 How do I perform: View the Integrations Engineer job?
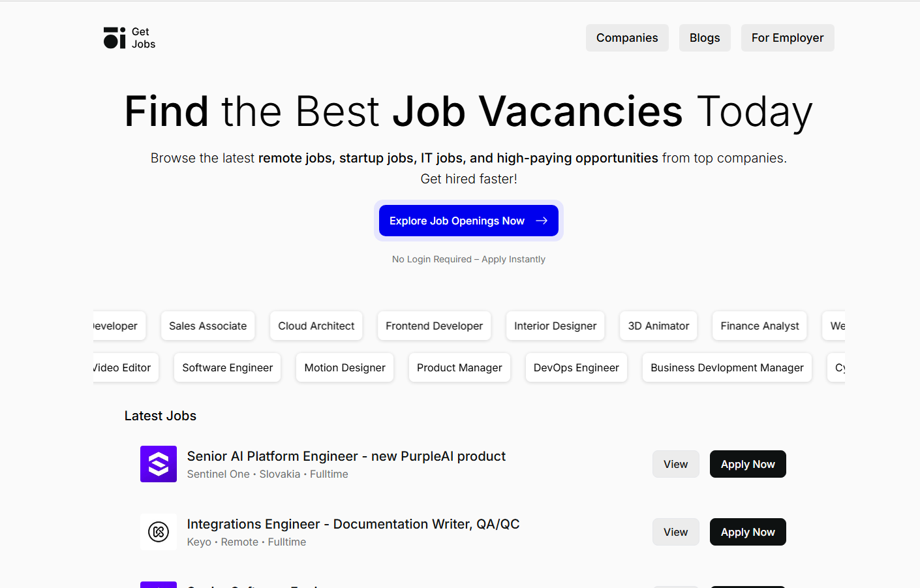point(676,532)
